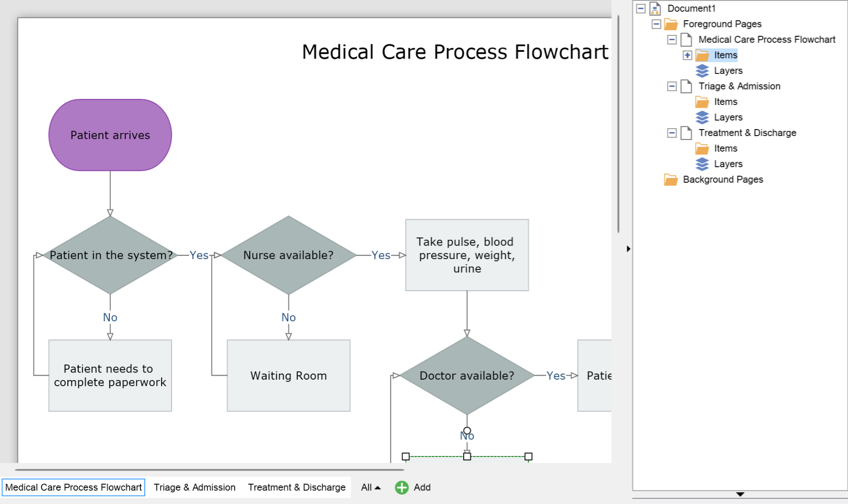This screenshot has width=848, height=504.
Task: Switch to the Treatment & Discharge page tab
Action: click(x=297, y=488)
